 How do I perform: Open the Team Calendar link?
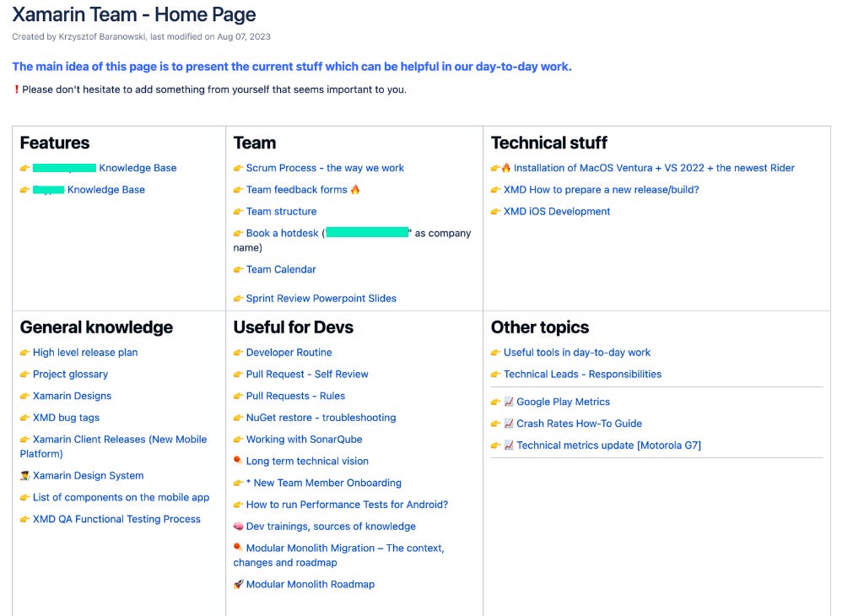pos(280,269)
